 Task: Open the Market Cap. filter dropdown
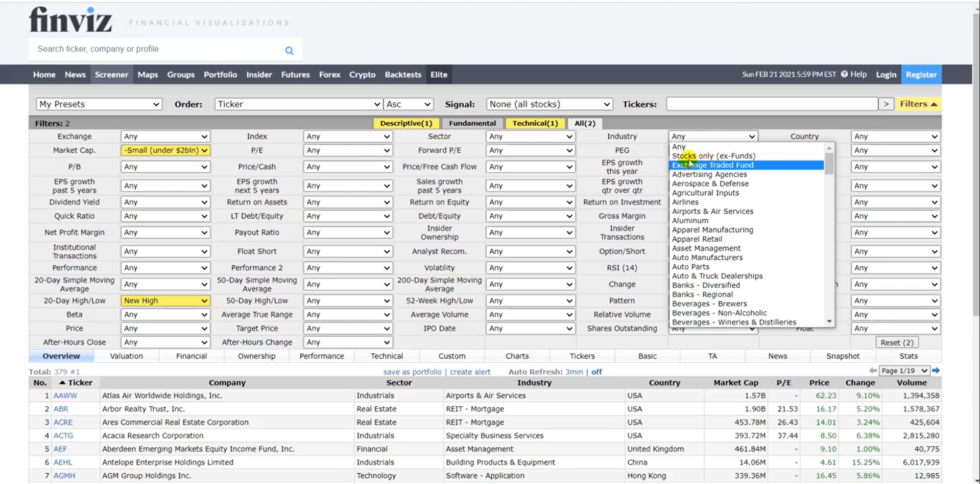pyautogui.click(x=165, y=150)
